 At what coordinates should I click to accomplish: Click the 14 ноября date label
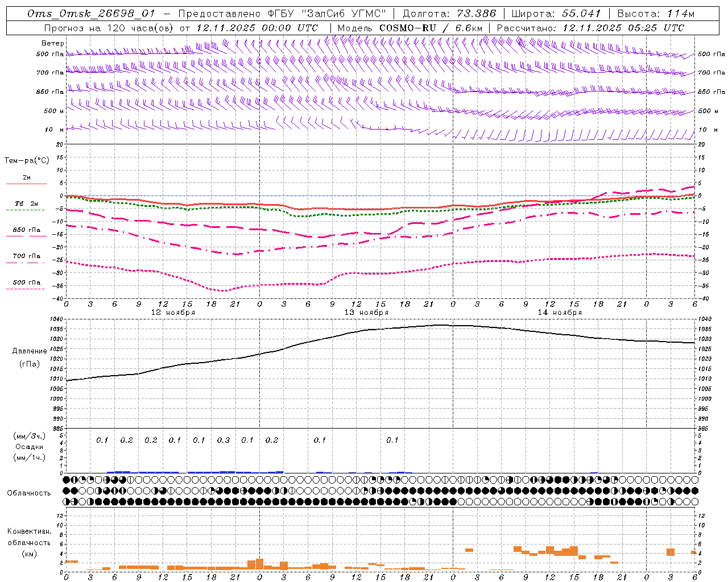tap(560, 313)
